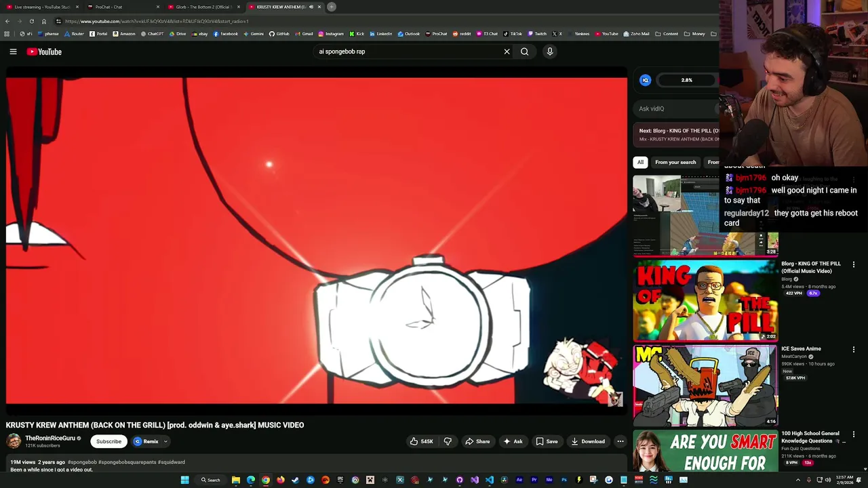This screenshot has height=488, width=868.
Task: Dislike the video with thumbs down
Action: (448, 441)
